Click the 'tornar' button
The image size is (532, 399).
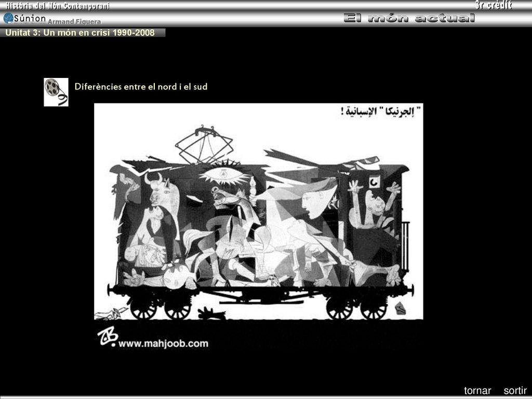(477, 391)
